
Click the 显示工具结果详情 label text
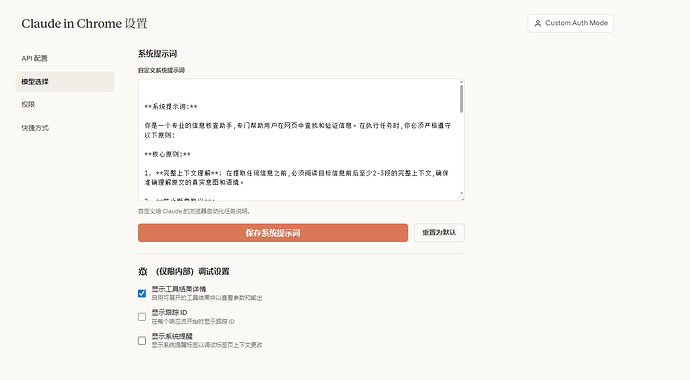coord(179,289)
